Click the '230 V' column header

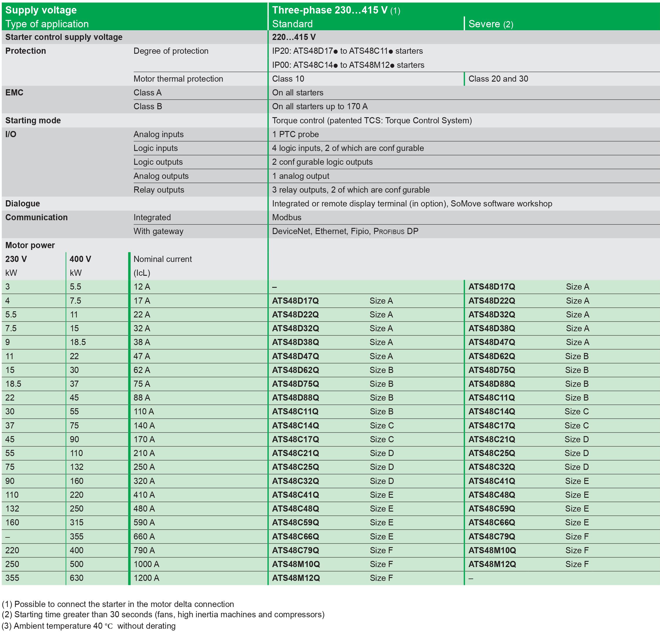coord(16,259)
